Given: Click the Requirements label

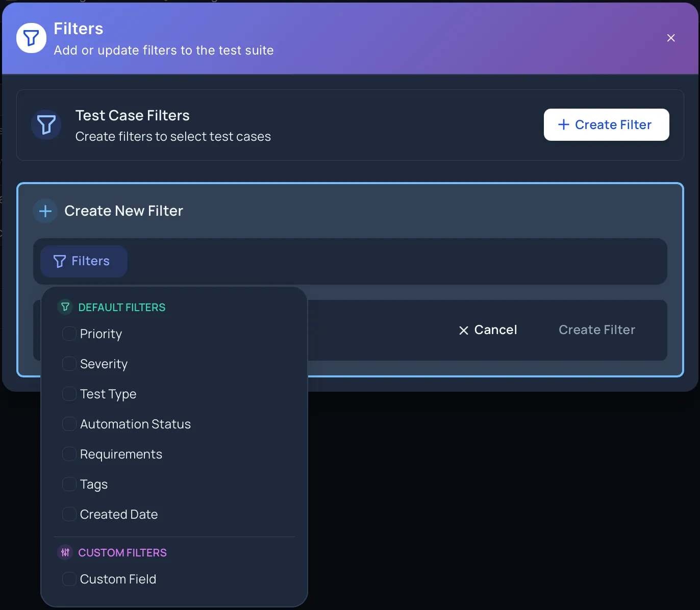Looking at the screenshot, I should (x=121, y=454).
